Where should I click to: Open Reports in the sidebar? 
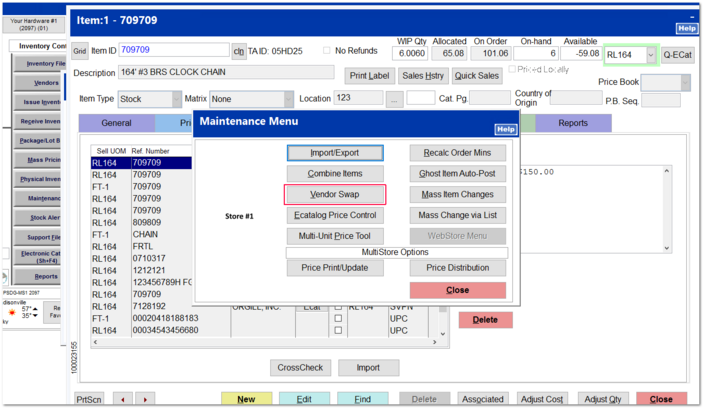point(40,277)
